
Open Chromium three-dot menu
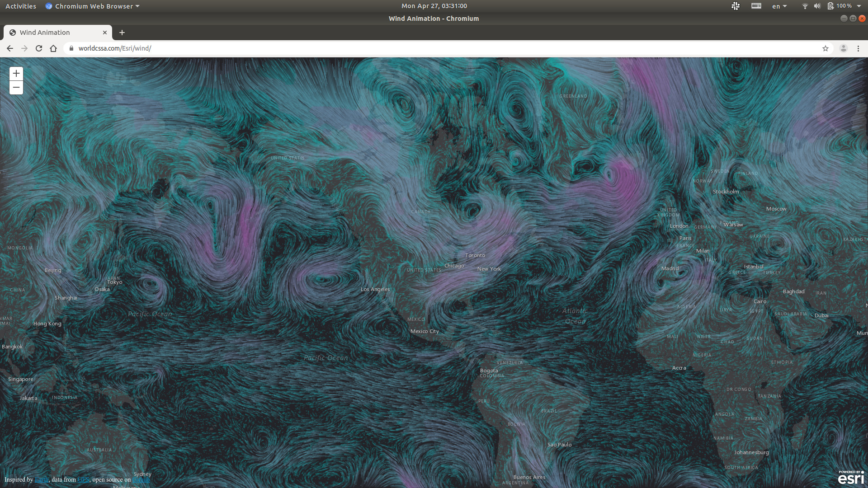tap(858, 48)
